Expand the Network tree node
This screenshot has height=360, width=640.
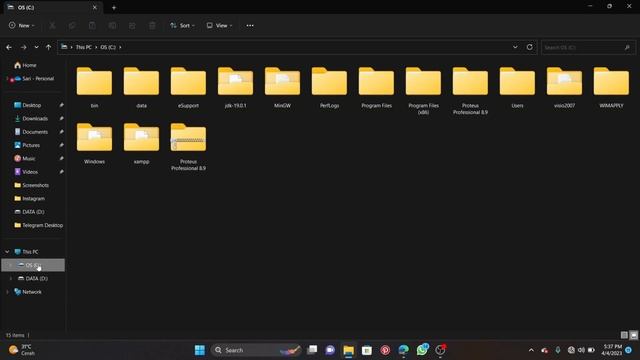pos(7,292)
